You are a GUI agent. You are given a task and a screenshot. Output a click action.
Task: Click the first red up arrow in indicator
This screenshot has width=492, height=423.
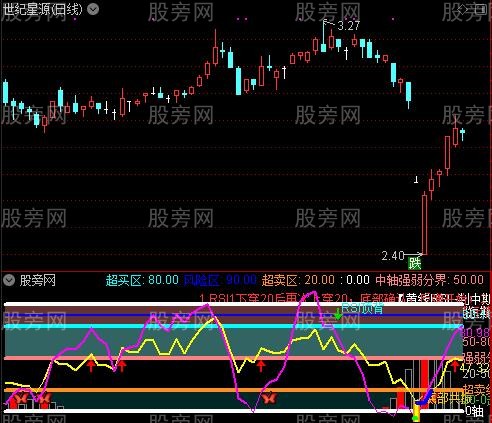91,366
